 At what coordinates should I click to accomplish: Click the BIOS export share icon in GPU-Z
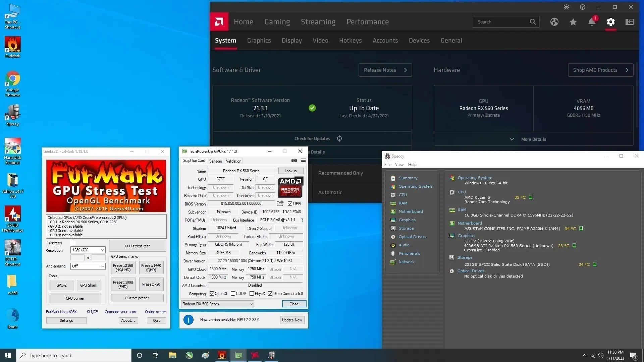pos(280,203)
